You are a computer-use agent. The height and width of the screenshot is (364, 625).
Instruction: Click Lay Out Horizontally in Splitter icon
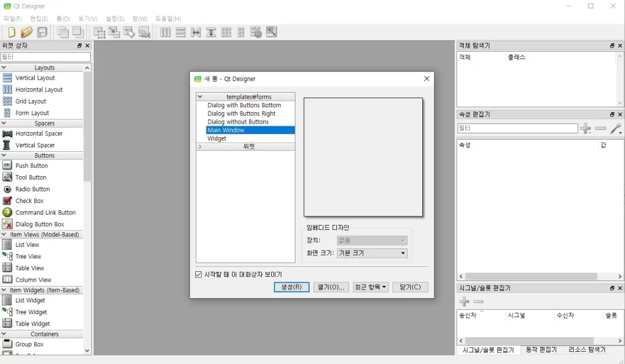(196, 32)
